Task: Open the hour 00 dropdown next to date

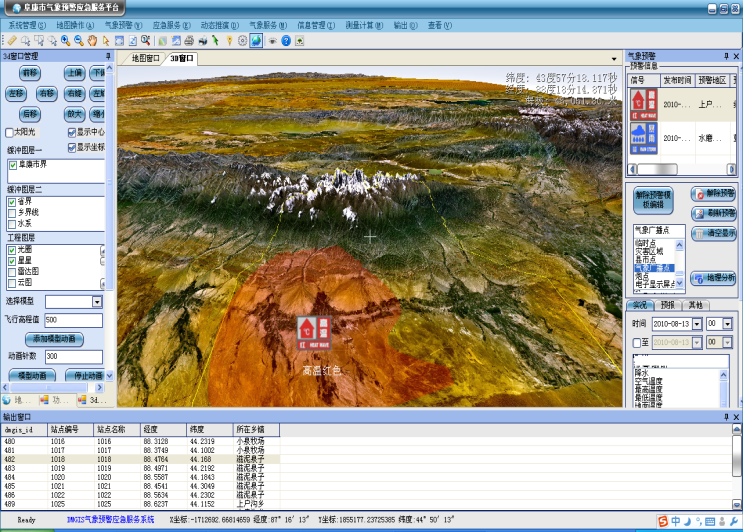Action: (727, 324)
